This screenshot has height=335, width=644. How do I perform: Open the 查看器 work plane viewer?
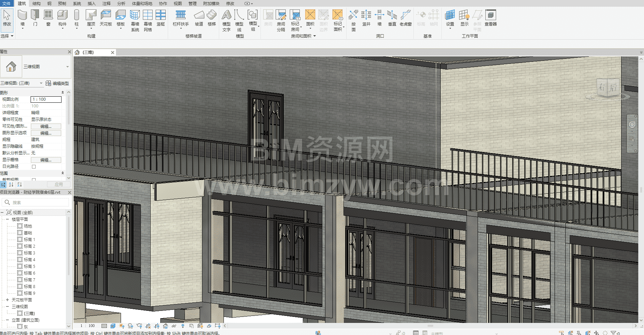[x=491, y=18]
